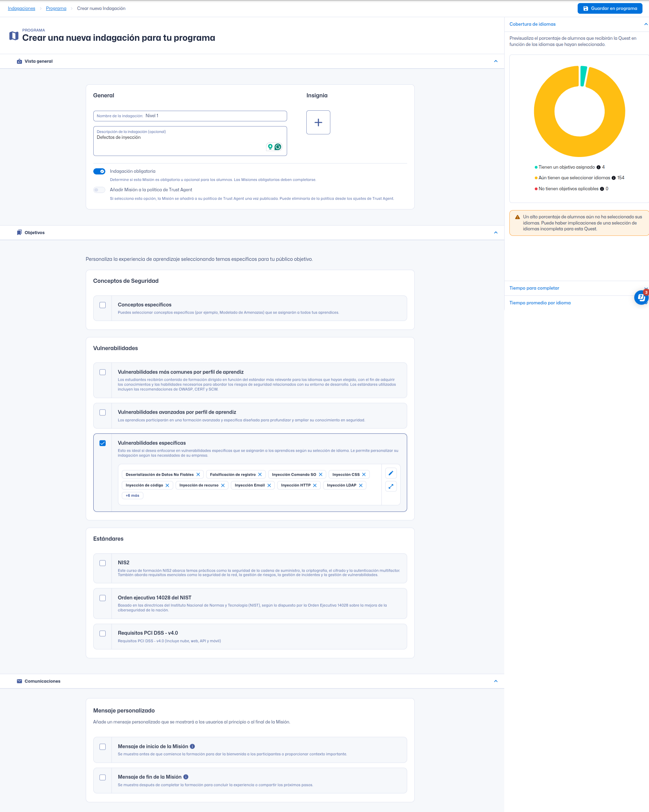
Task: Click the plus icon to add an Insignia
Action: tap(318, 122)
